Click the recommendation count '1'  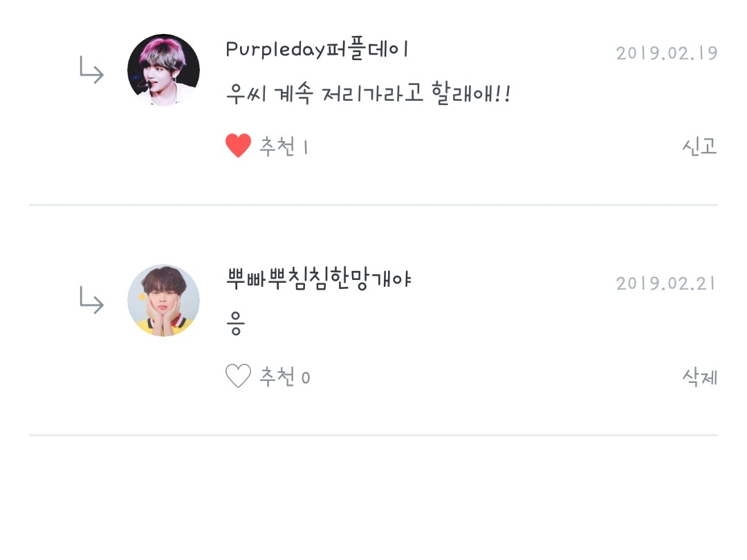(306, 148)
